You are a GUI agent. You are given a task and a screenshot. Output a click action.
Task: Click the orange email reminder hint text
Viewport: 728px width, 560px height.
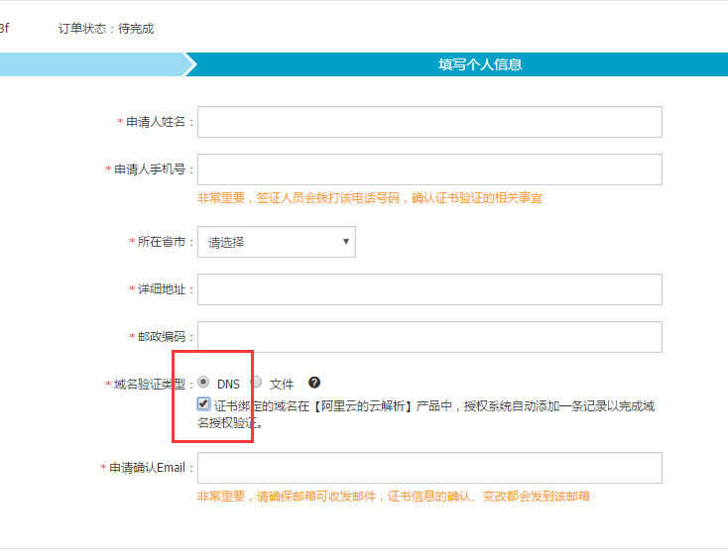[393, 497]
